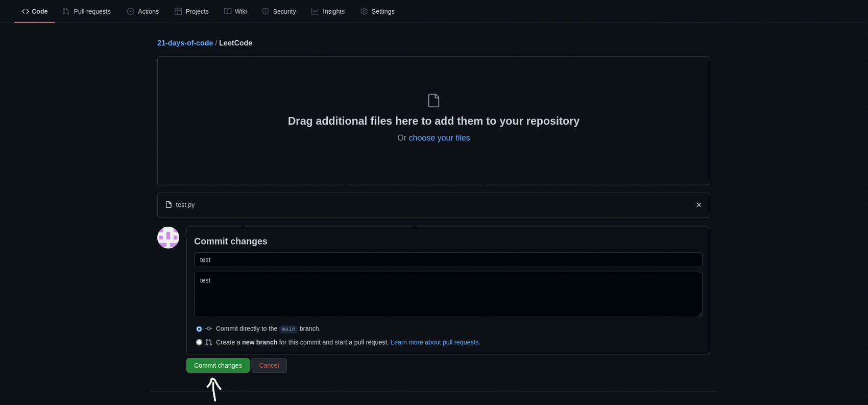Viewport: 868px width, 405px height.
Task: Open the Security tab
Action: click(279, 11)
